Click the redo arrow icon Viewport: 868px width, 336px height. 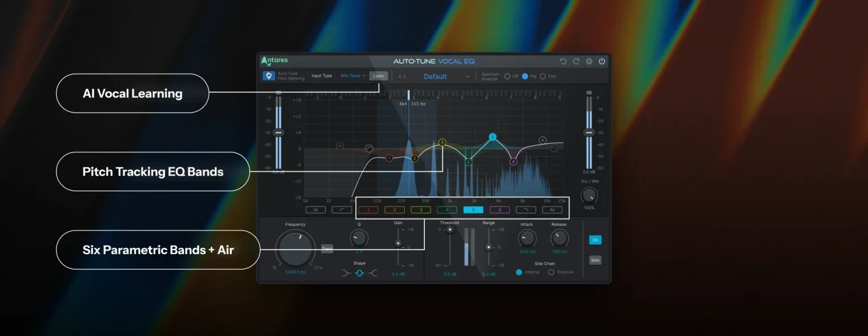pos(576,61)
